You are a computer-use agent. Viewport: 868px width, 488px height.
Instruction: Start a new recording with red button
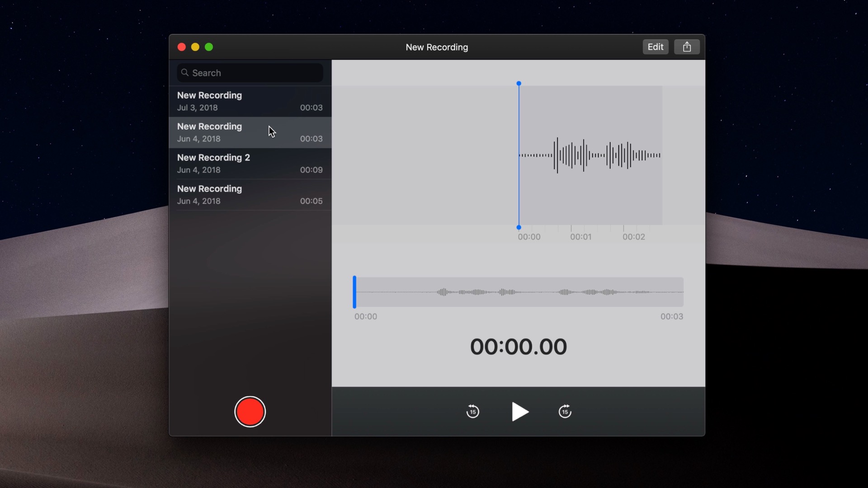(x=250, y=412)
